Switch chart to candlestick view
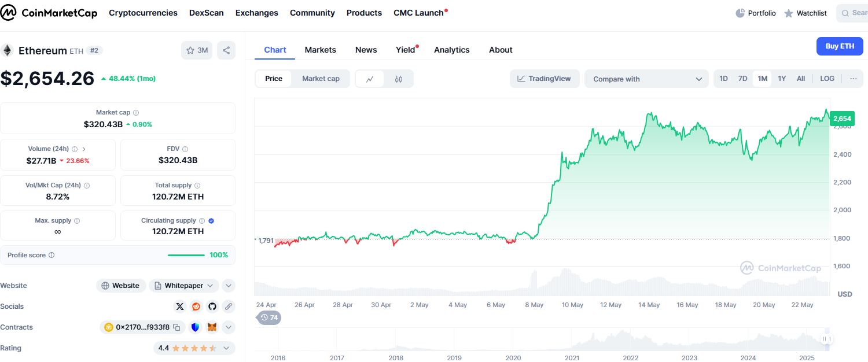This screenshot has width=868, height=362. 399,79
